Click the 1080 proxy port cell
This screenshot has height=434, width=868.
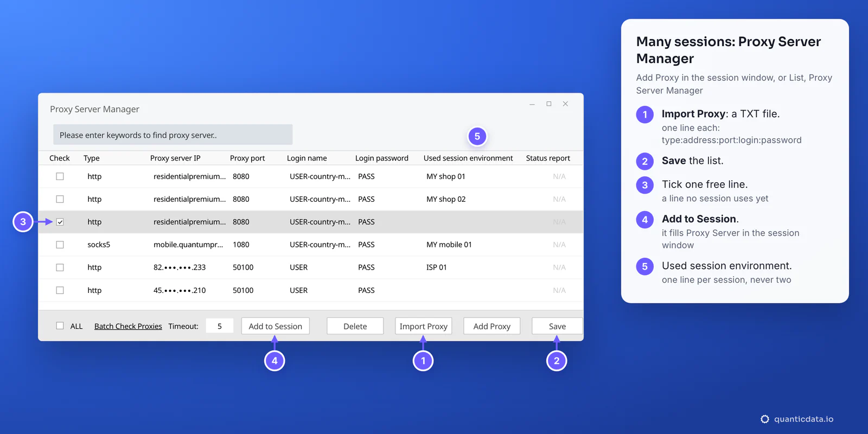point(241,245)
